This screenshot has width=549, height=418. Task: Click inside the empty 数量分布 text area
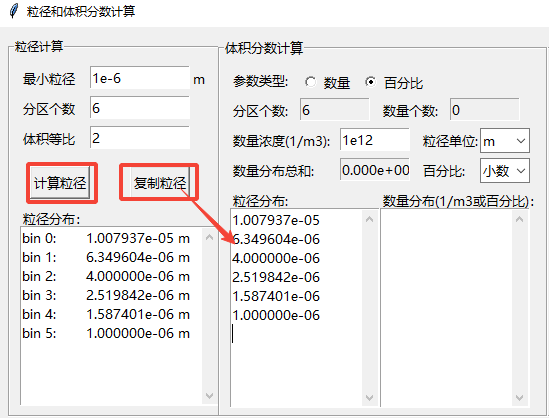tap(447, 308)
